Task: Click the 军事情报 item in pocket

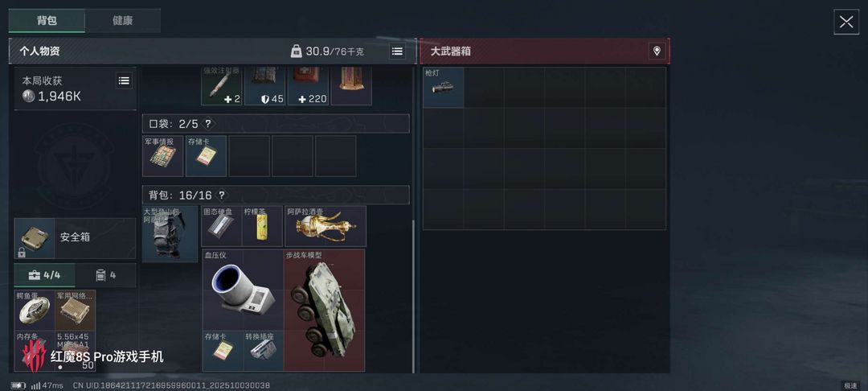Action: coord(162,156)
